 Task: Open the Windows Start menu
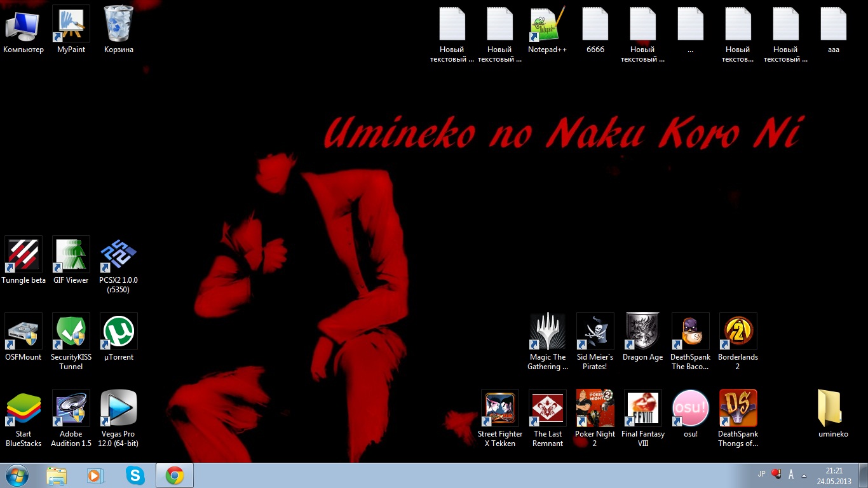(x=17, y=475)
